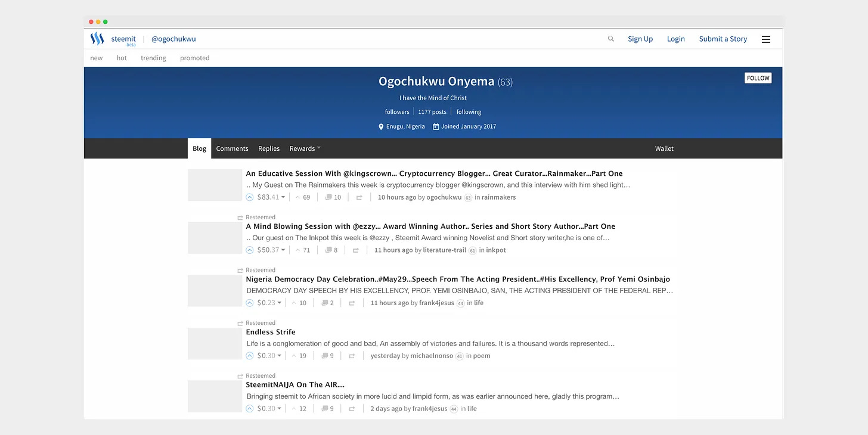Resteem the Educative Session post
Screen dimensions: 868x435
click(x=359, y=197)
